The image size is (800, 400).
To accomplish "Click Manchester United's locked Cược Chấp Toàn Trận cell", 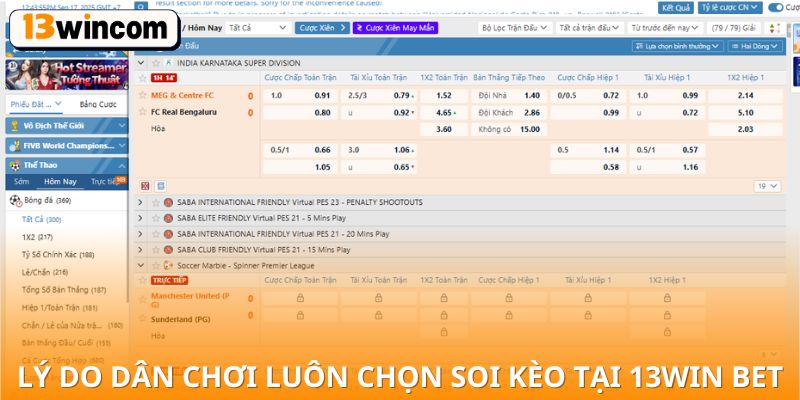I will click(300, 298).
